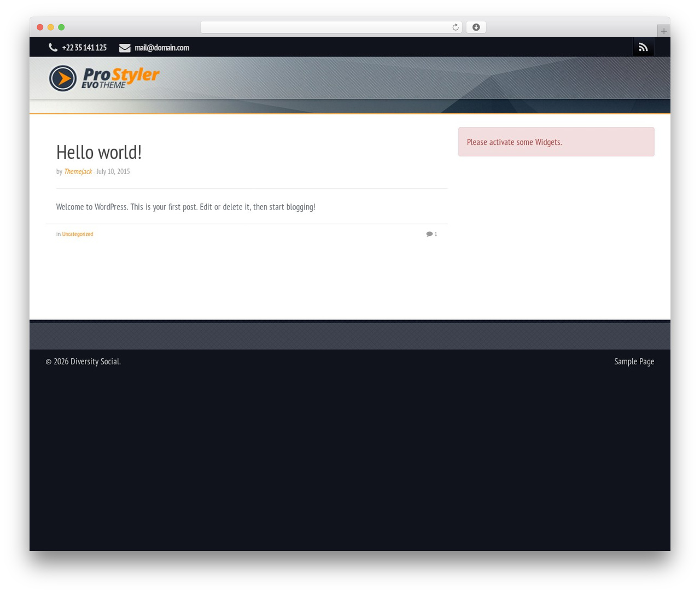Add a new browser tab

click(663, 31)
